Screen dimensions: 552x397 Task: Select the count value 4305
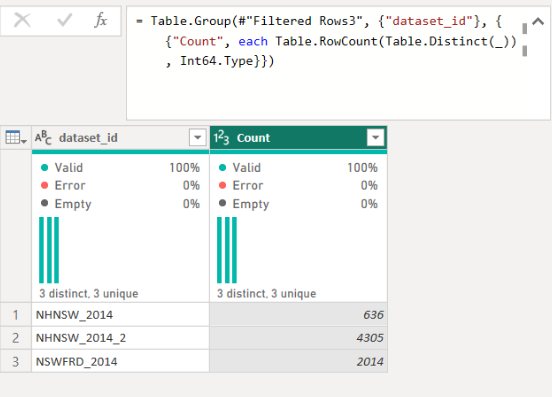[299, 338]
